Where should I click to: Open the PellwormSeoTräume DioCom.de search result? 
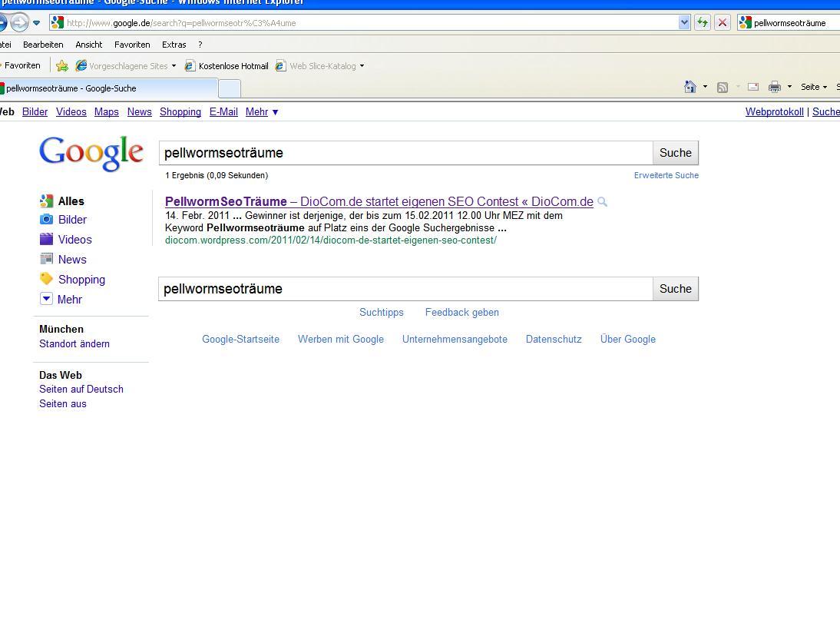(379, 201)
